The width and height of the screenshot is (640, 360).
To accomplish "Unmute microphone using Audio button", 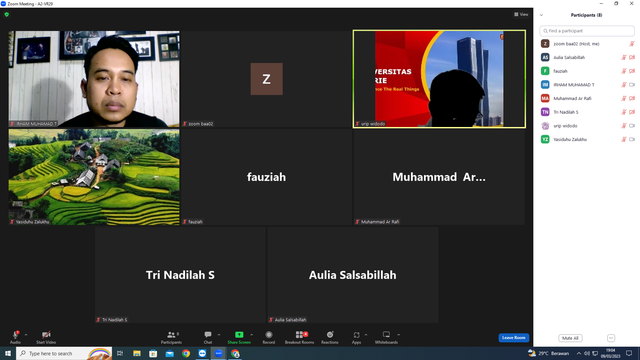I will pos(15,337).
